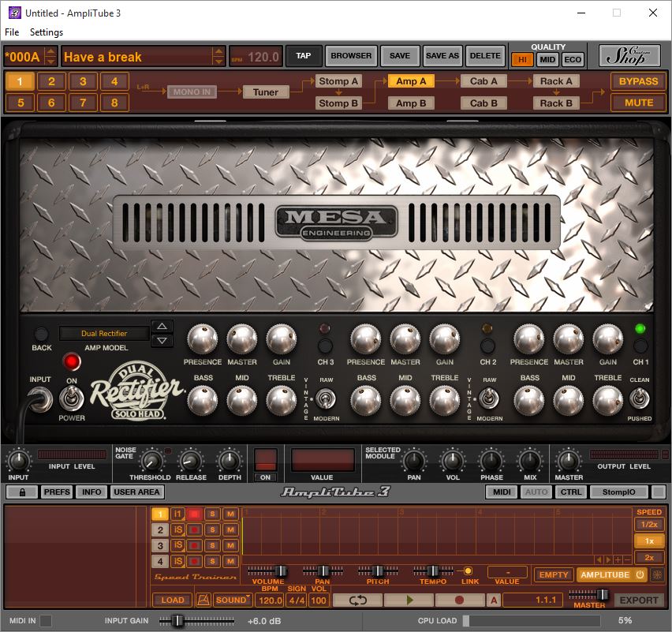Flip the CH 2 RAW/MODERN switch
This screenshot has height=632, width=672.
pos(488,398)
